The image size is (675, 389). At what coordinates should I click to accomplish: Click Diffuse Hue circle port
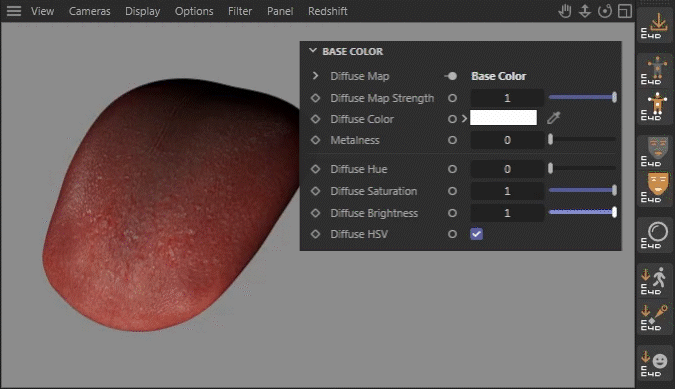pos(452,169)
